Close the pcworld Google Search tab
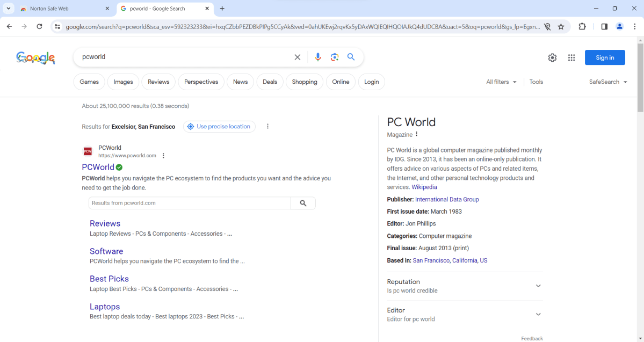 click(x=207, y=8)
